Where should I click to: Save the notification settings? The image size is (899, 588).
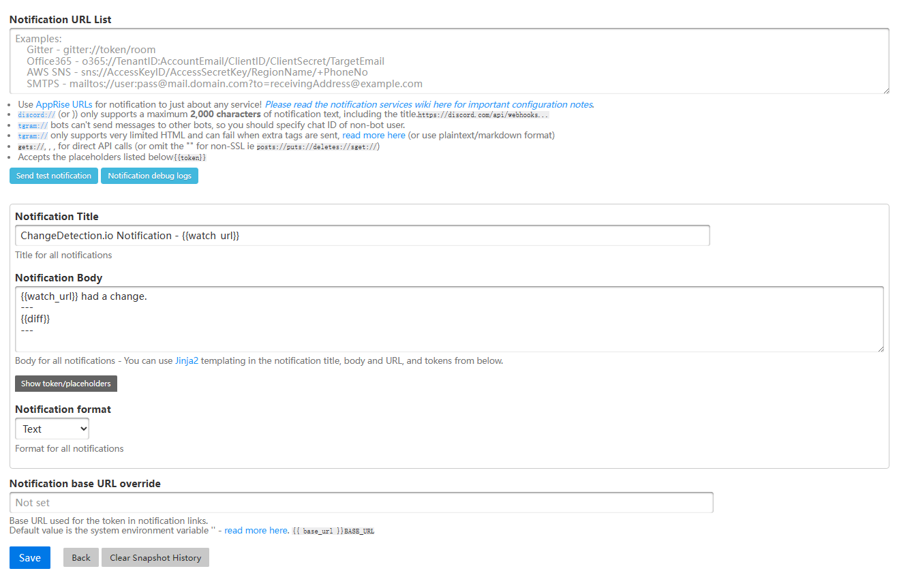(29, 557)
